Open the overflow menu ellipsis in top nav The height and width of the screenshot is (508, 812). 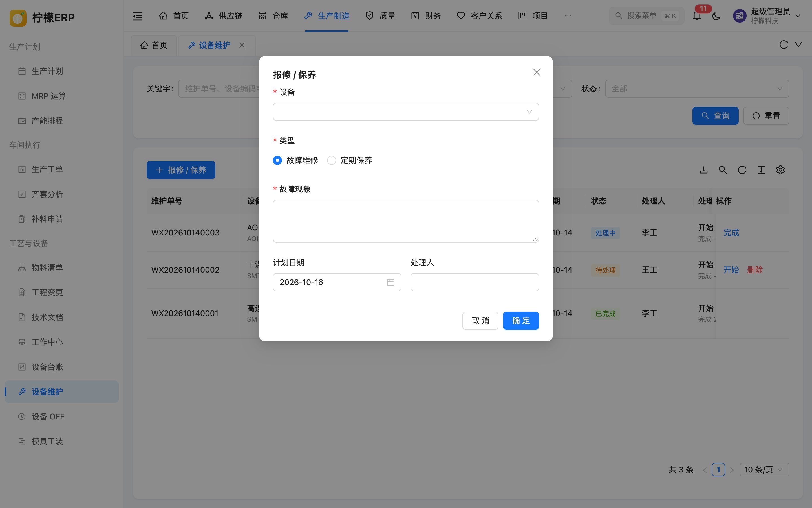(x=568, y=16)
